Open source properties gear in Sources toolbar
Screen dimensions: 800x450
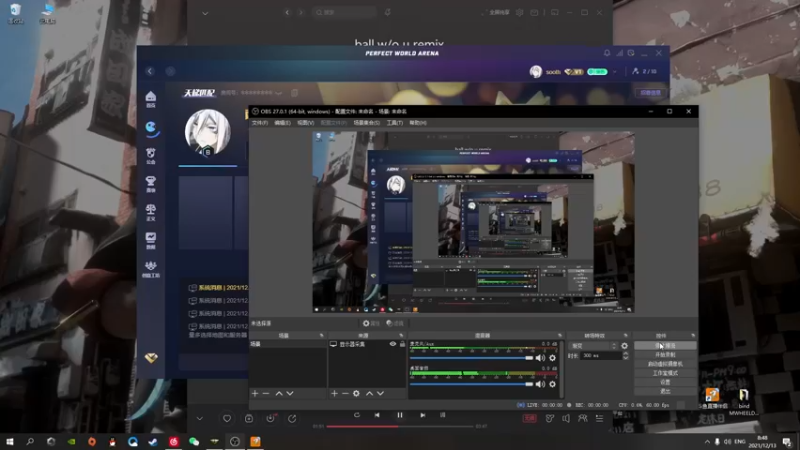(356, 393)
